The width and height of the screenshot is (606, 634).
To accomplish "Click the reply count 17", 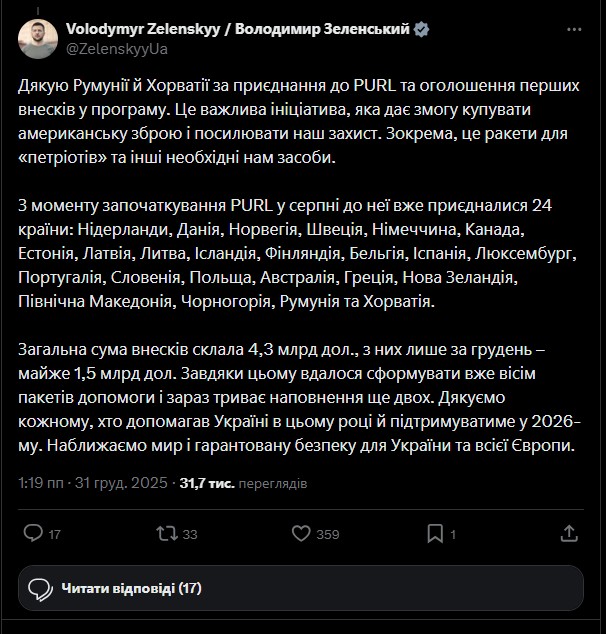I will (x=55, y=534).
